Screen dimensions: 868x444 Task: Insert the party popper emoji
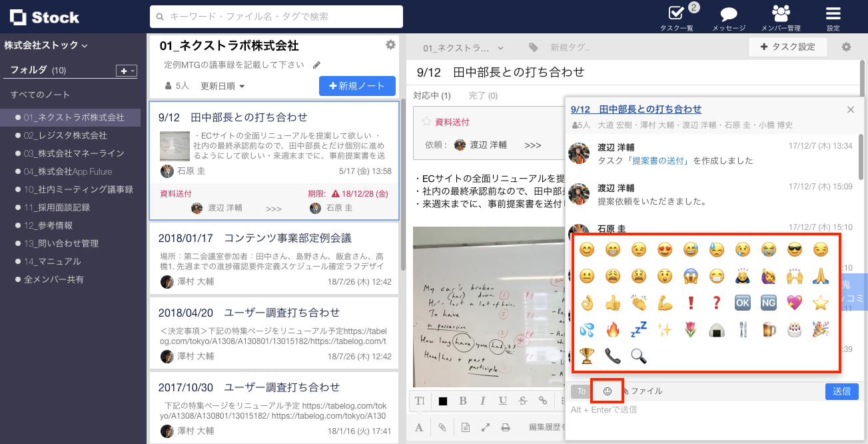821,329
